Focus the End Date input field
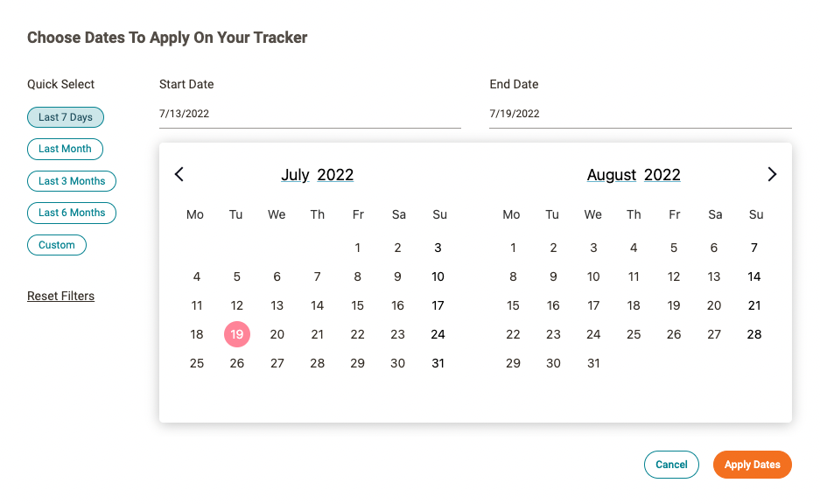The width and height of the screenshot is (820, 504). [x=640, y=114]
